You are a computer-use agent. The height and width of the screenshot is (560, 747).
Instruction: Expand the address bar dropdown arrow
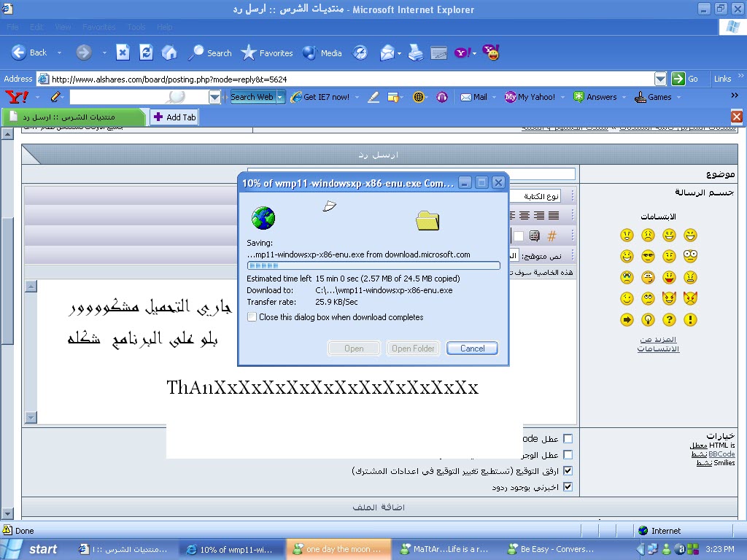pos(660,79)
